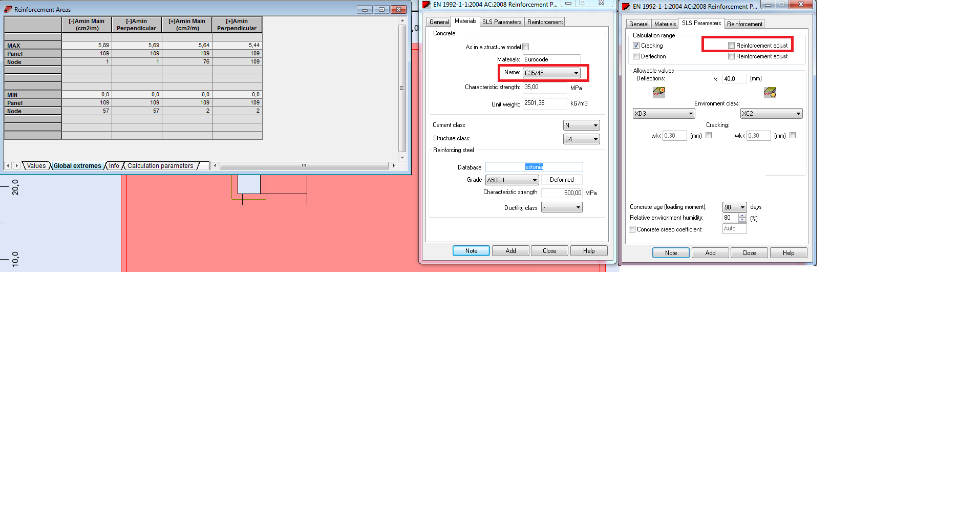Check the right wk< cracking limit checkbox
Viewport: 980px width, 510px height.
pyautogui.click(x=793, y=136)
